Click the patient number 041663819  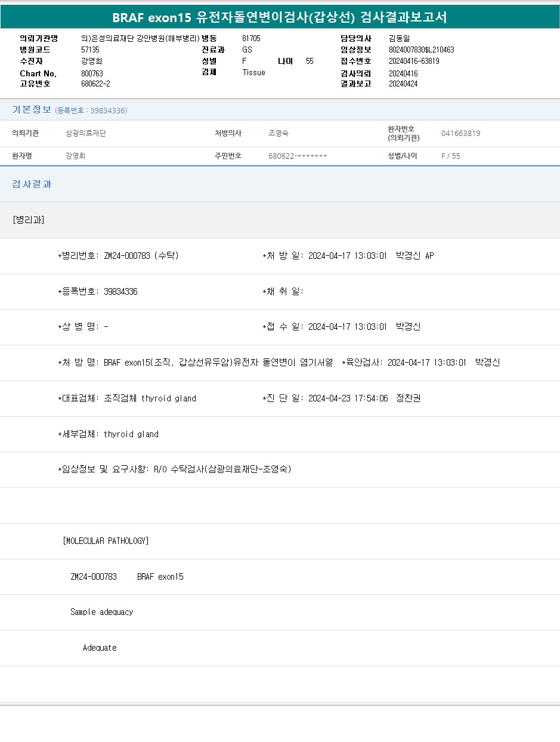coord(460,133)
